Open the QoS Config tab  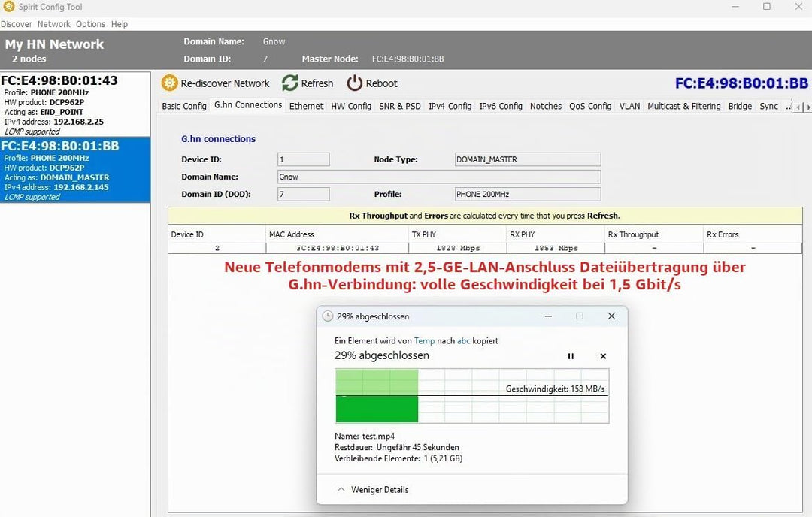coord(590,106)
